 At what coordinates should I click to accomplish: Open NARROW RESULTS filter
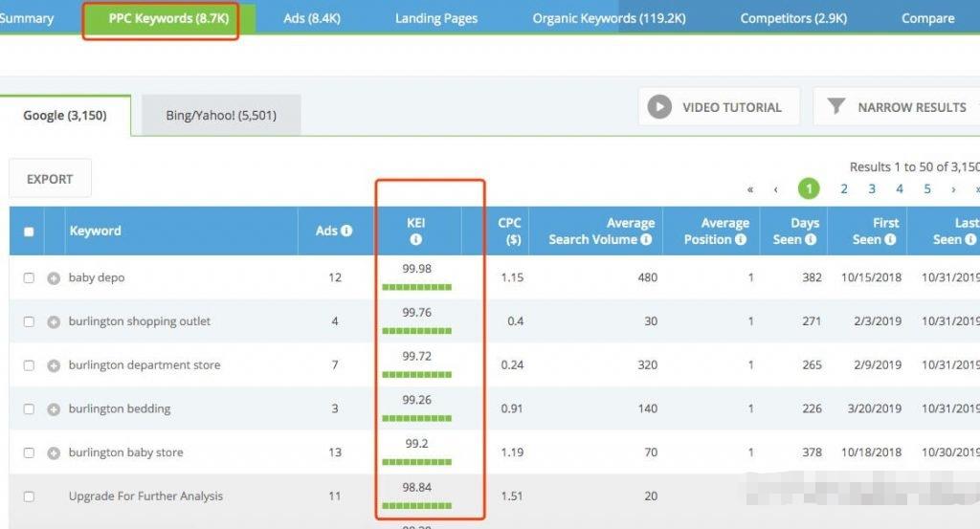pyautogui.click(x=896, y=107)
